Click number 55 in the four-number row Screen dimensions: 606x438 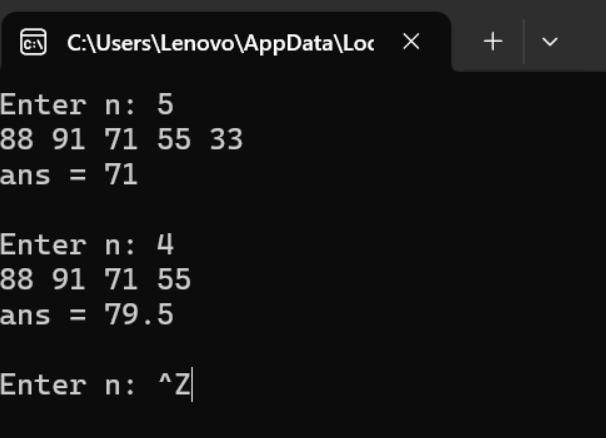[174, 280]
